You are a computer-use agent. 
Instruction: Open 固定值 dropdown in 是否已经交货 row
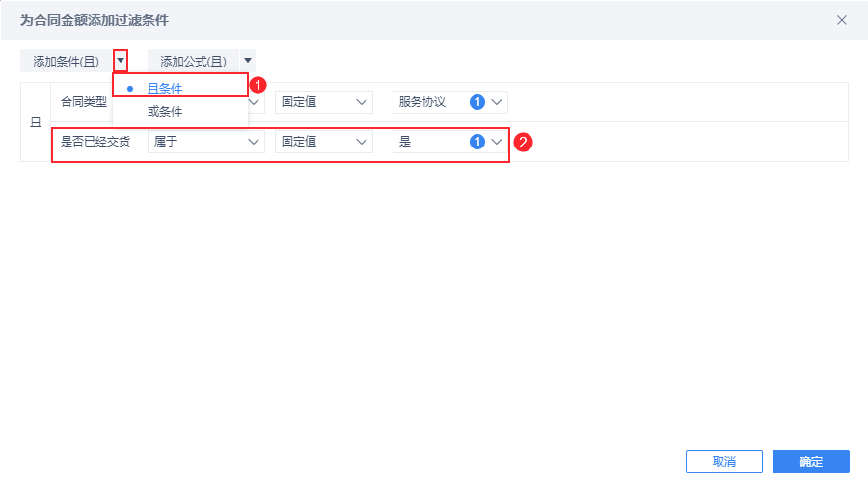323,142
